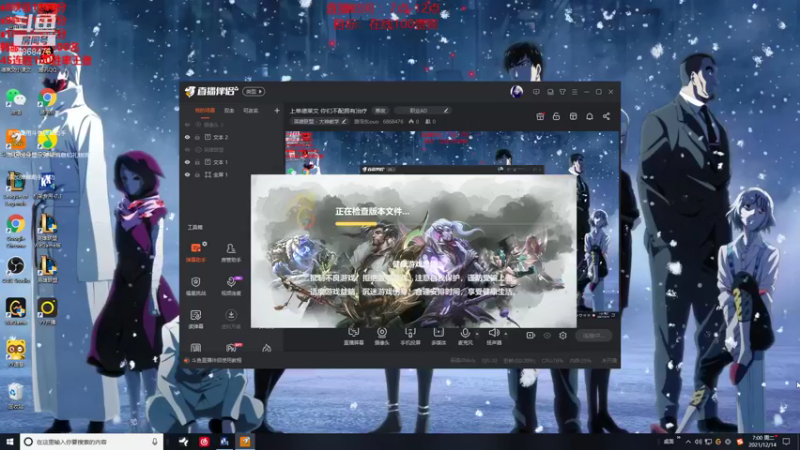Open the message icon in title bar
Viewport: 800px width, 450px height.
coord(536,92)
